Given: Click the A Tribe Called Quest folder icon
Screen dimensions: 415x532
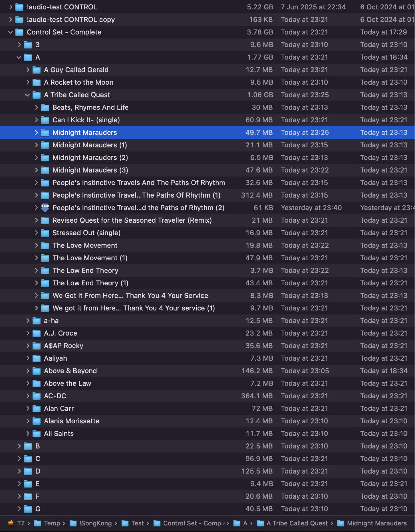Looking at the screenshot, I should coord(37,95).
